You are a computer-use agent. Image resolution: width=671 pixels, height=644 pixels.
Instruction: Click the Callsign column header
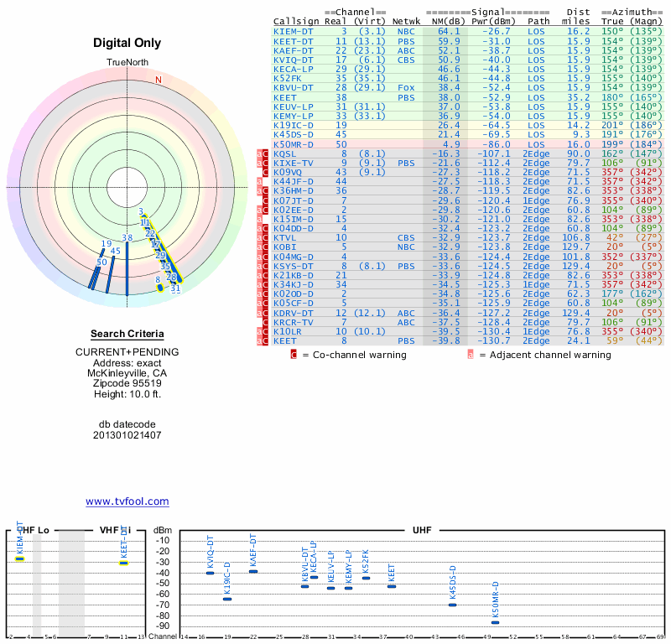[297, 22]
